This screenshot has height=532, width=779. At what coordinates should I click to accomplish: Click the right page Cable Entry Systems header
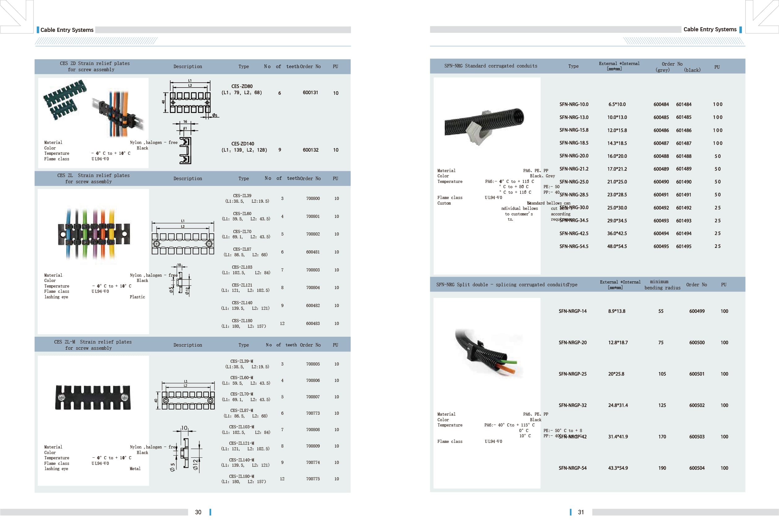point(710,29)
